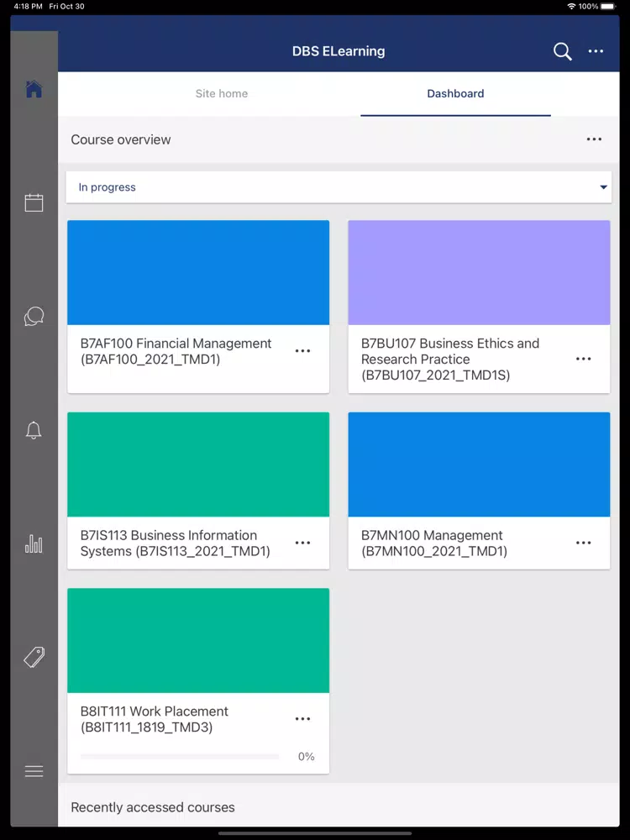This screenshot has width=630, height=840.
Task: Tap the battery indicator in status bar
Action: point(609,7)
